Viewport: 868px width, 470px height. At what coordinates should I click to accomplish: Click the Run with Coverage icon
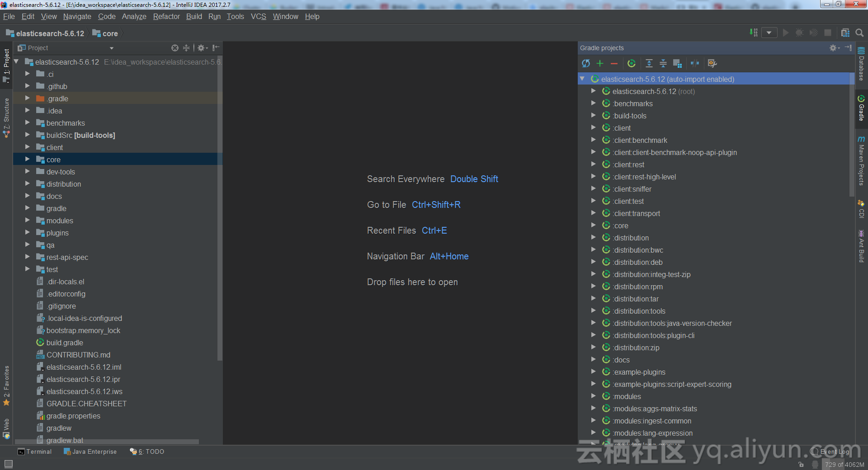[x=814, y=33]
